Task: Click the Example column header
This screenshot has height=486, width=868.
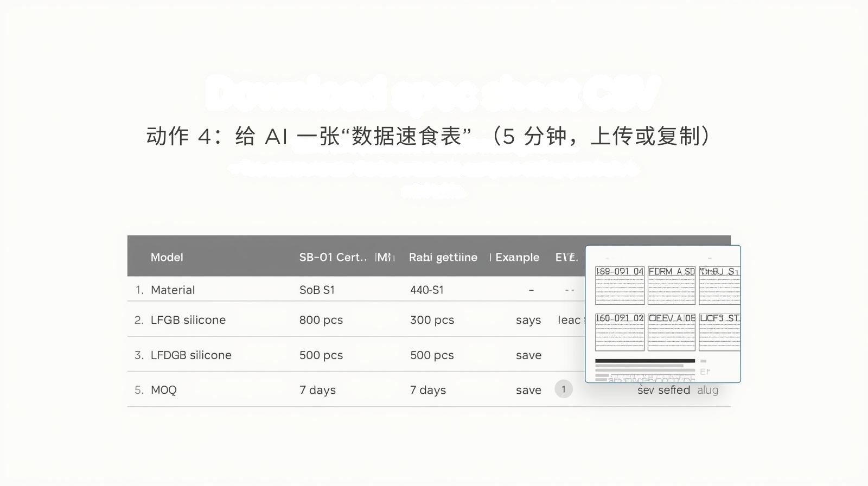Action: pyautogui.click(x=517, y=257)
